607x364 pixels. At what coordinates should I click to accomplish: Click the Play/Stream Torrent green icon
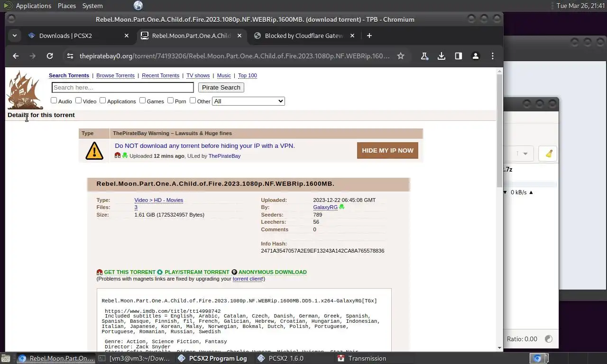point(160,272)
